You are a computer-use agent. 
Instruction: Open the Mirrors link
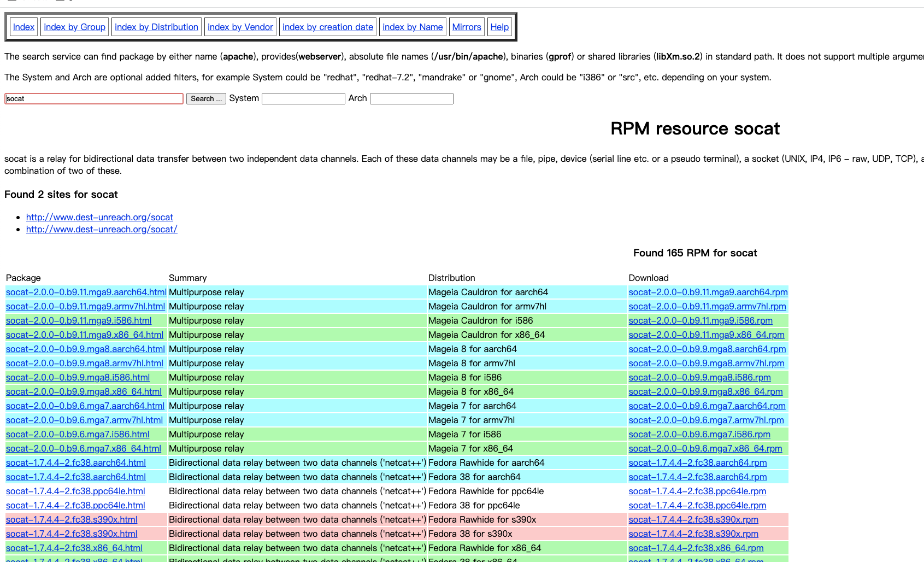click(x=467, y=27)
